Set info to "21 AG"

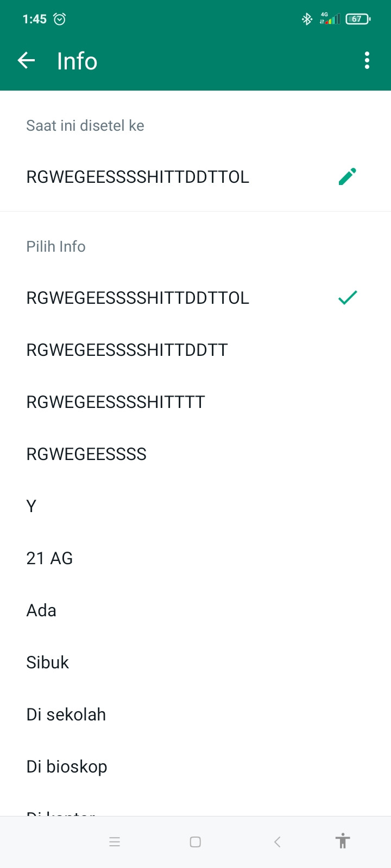click(x=49, y=558)
